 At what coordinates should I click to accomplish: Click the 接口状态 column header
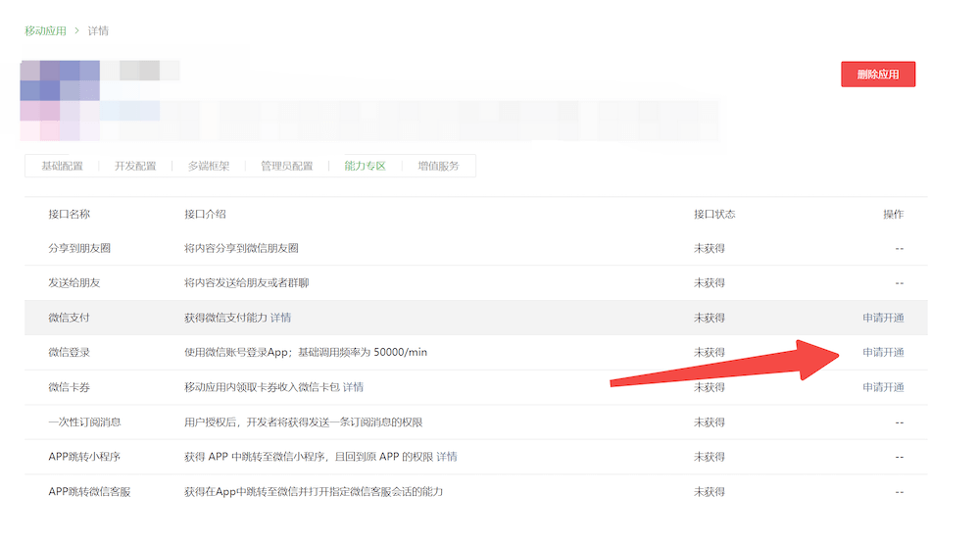(714, 215)
